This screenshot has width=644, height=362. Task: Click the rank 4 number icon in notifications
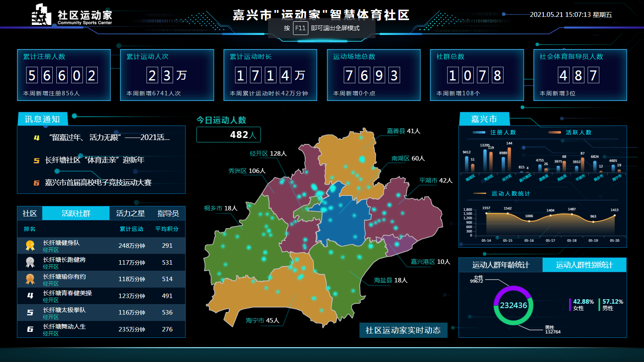tap(37, 138)
